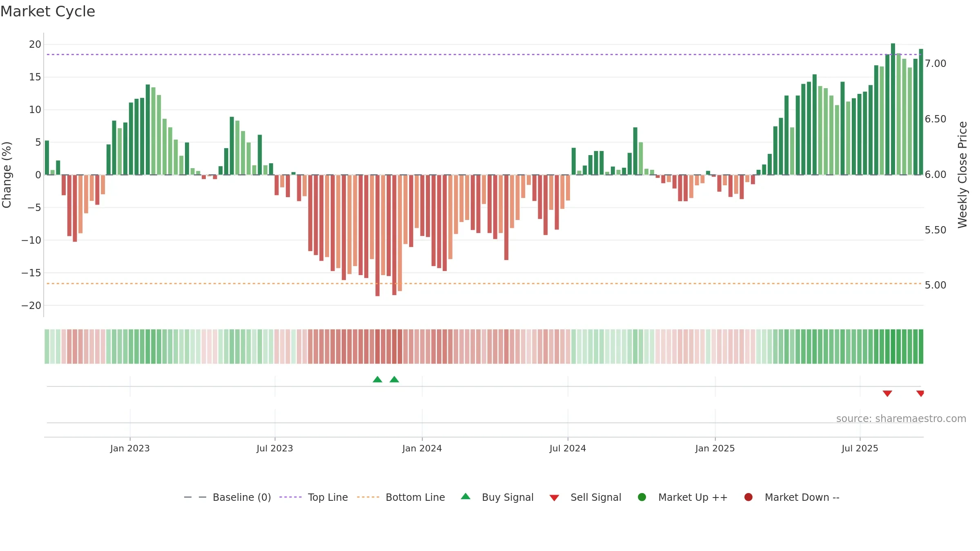Screen dimensions: 980x551
Task: Click the Jul 2023 x-axis label
Action: coord(275,449)
